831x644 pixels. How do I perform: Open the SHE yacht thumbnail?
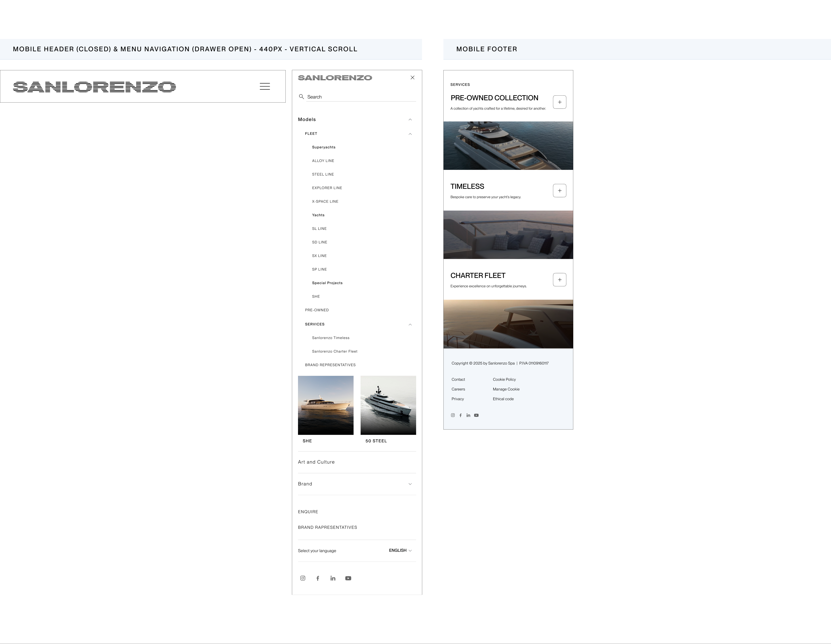click(326, 405)
